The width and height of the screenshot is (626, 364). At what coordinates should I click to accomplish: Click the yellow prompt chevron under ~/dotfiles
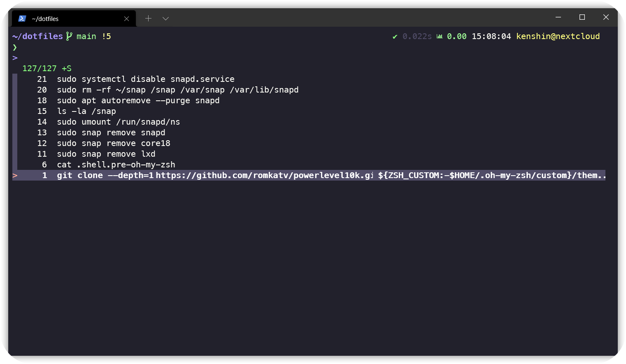(x=15, y=47)
